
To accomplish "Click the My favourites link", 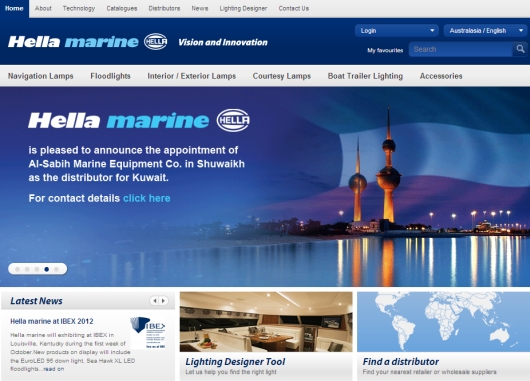I will (x=385, y=50).
